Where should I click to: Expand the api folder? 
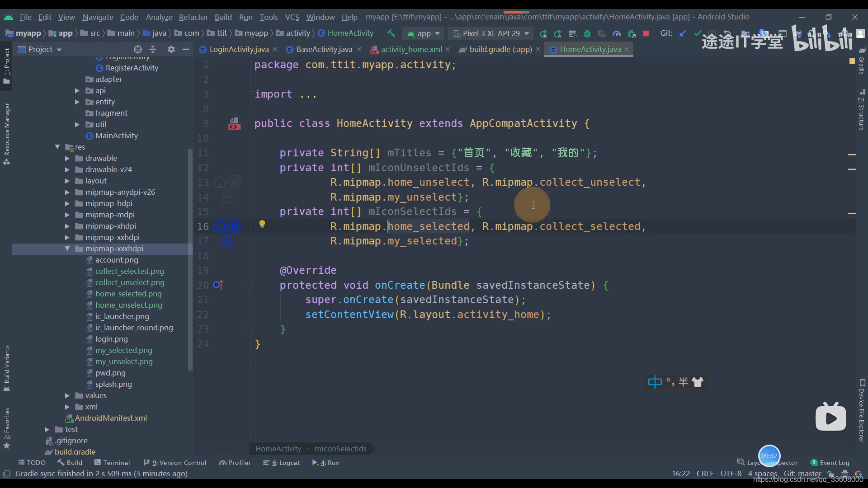pyautogui.click(x=77, y=90)
